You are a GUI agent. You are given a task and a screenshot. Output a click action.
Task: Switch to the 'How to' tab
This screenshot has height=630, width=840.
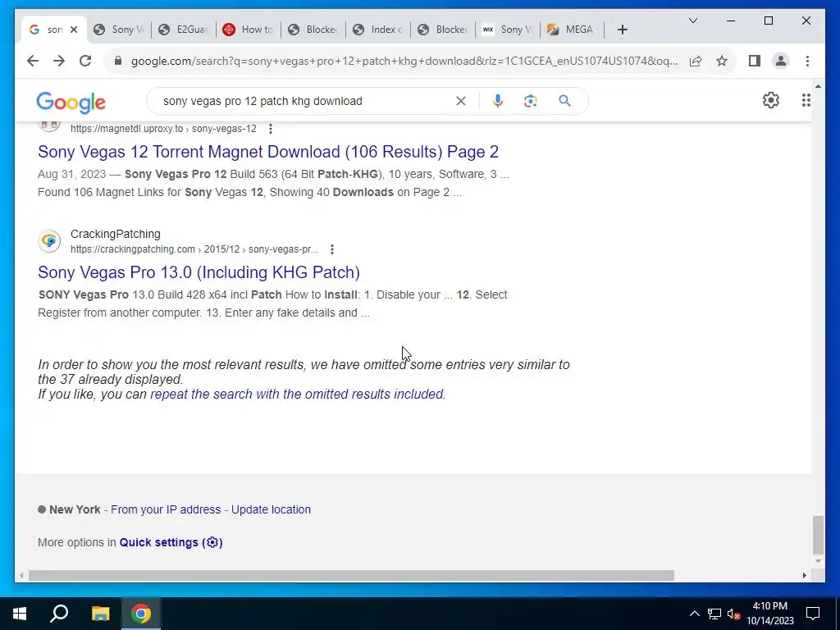click(x=249, y=30)
